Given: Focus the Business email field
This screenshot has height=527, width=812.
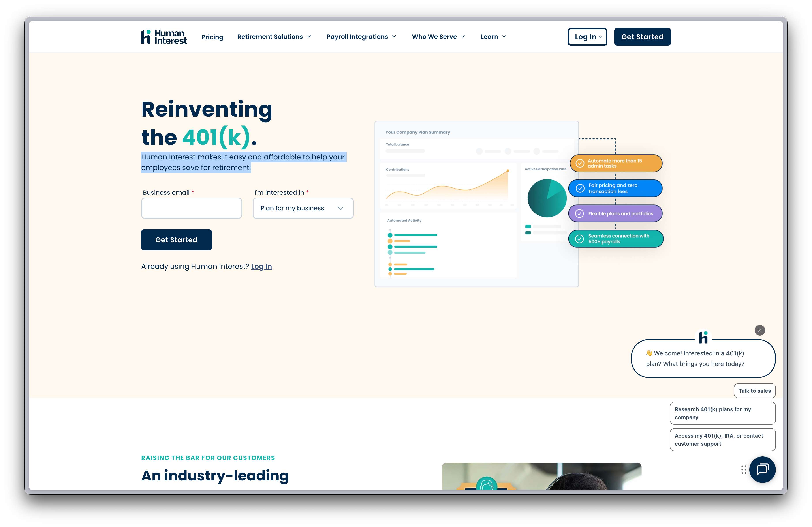Looking at the screenshot, I should pos(191,208).
